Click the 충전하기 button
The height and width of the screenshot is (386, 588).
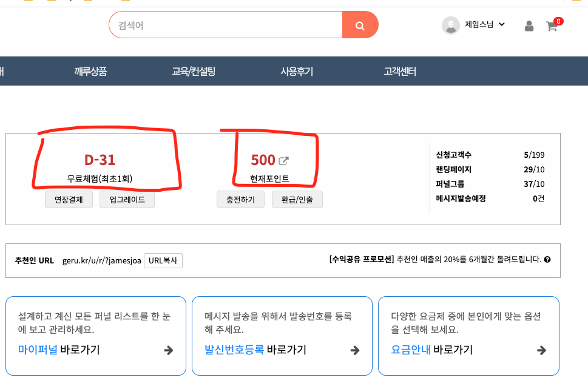coord(240,200)
